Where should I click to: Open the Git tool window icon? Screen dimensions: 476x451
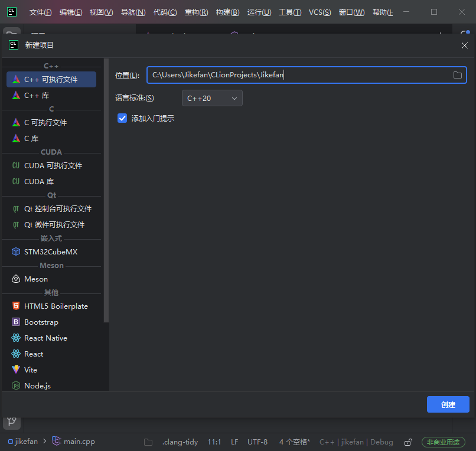12,421
